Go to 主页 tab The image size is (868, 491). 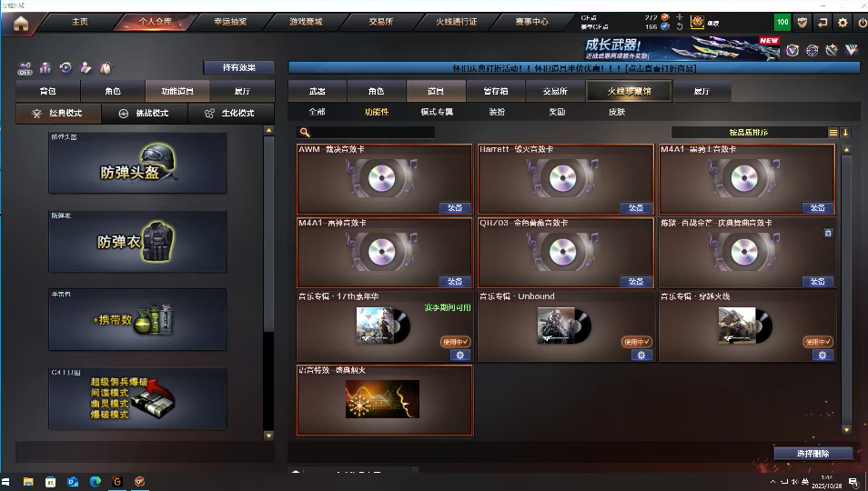80,22
